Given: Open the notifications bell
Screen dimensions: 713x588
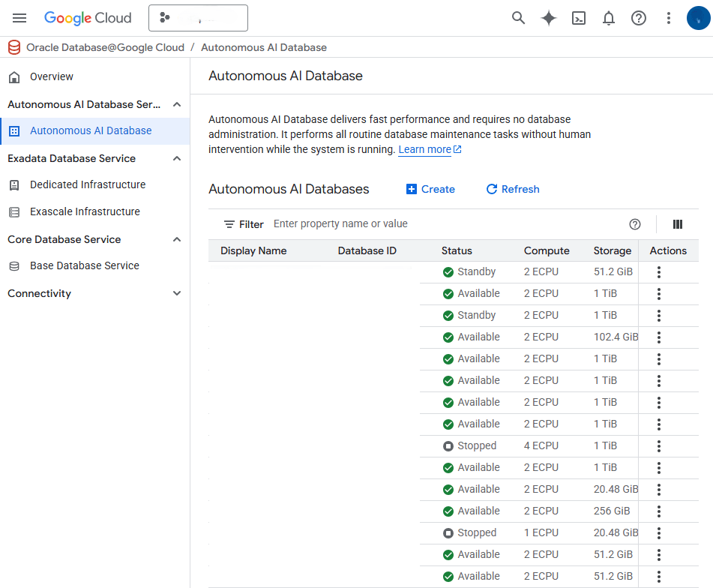Looking at the screenshot, I should coord(608,18).
